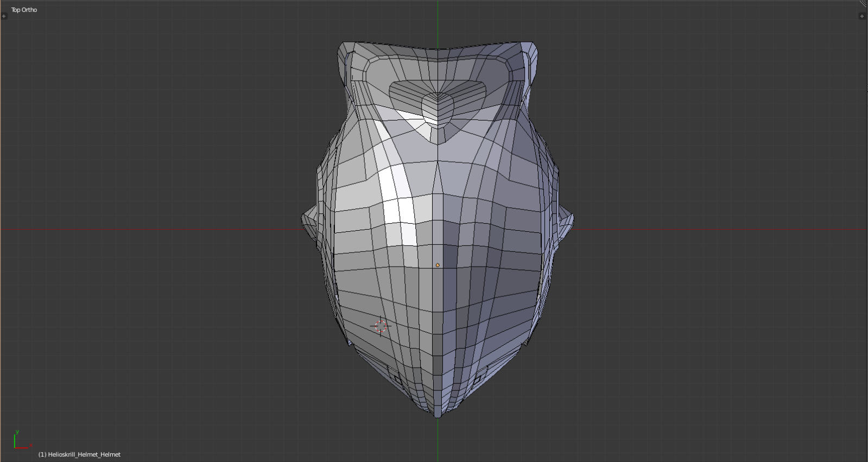Click the red-white 3D cursor on the helmet
The width and height of the screenshot is (868, 462).
[381, 326]
